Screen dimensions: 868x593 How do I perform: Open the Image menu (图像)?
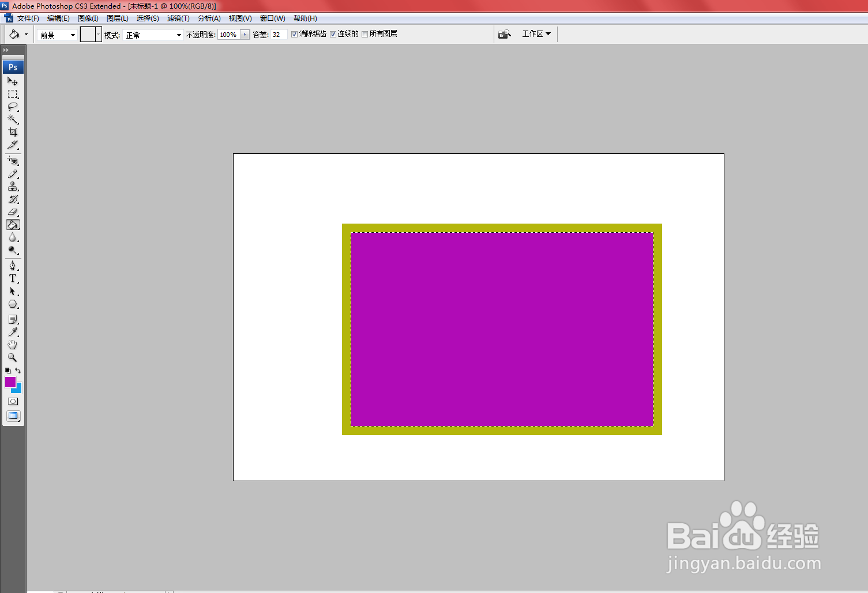pyautogui.click(x=88, y=18)
